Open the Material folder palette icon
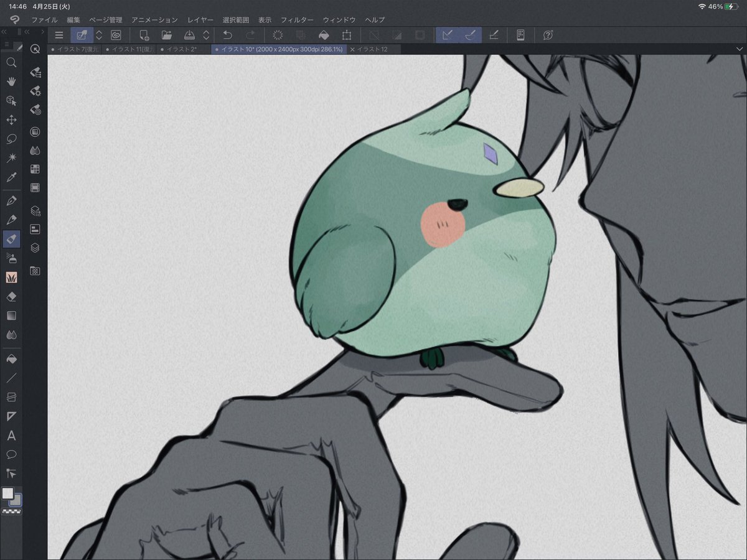The width and height of the screenshot is (747, 560). click(35, 271)
